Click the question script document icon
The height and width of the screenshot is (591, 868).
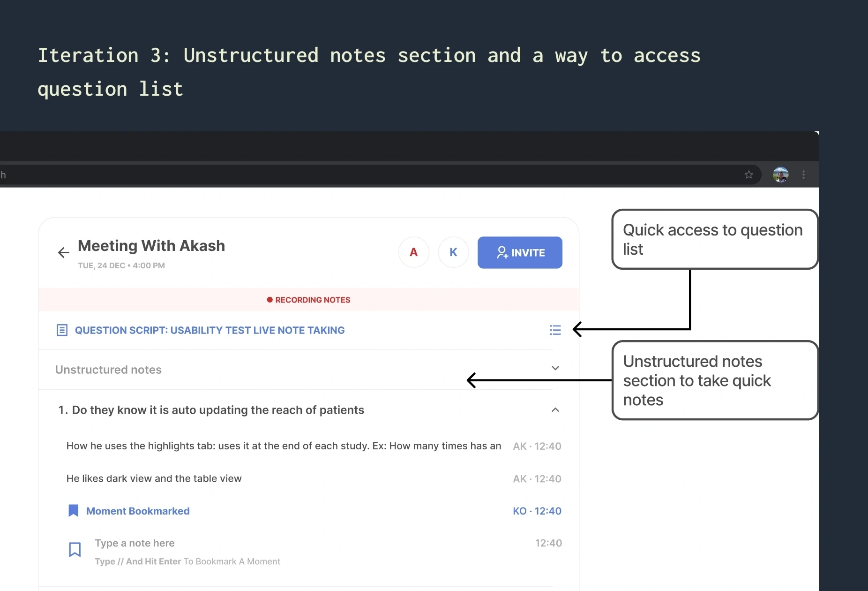coord(62,330)
